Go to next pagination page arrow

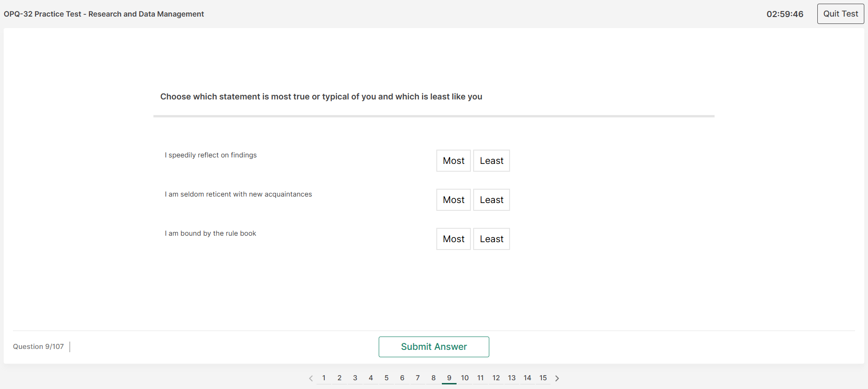tap(557, 378)
